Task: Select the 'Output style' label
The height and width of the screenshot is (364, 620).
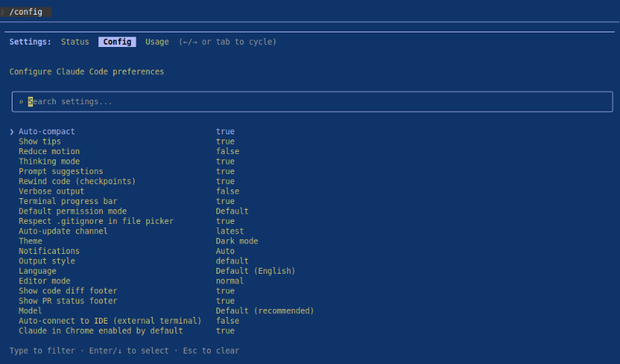Action: (x=47, y=261)
